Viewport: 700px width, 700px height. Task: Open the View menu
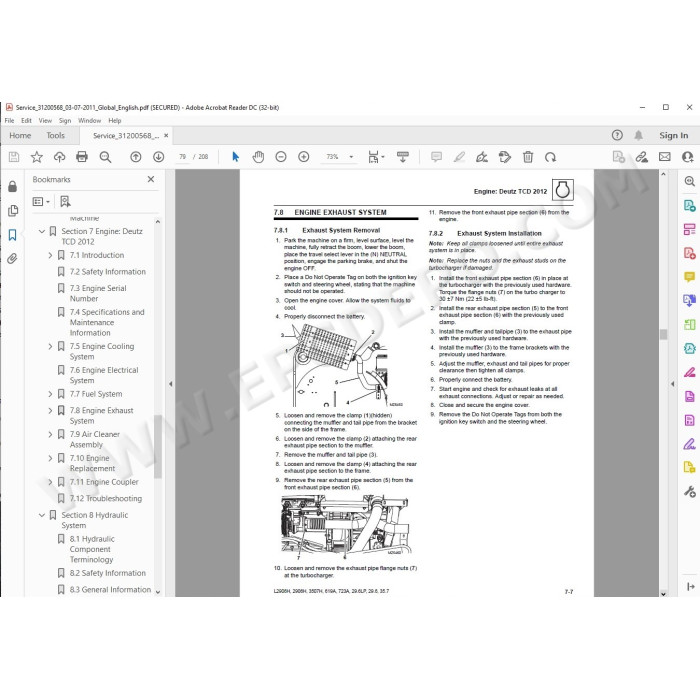[45, 121]
